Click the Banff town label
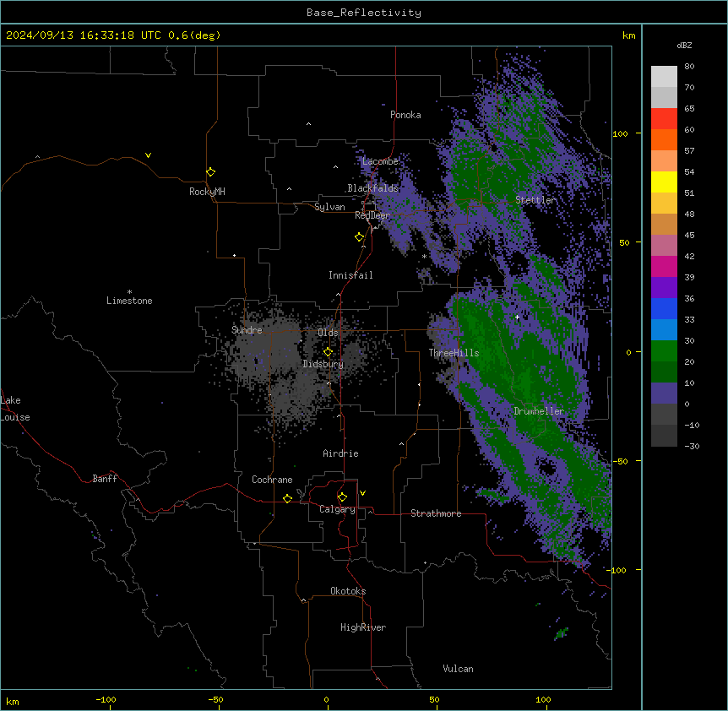Viewport: 728px width, 711px height. coord(105,479)
